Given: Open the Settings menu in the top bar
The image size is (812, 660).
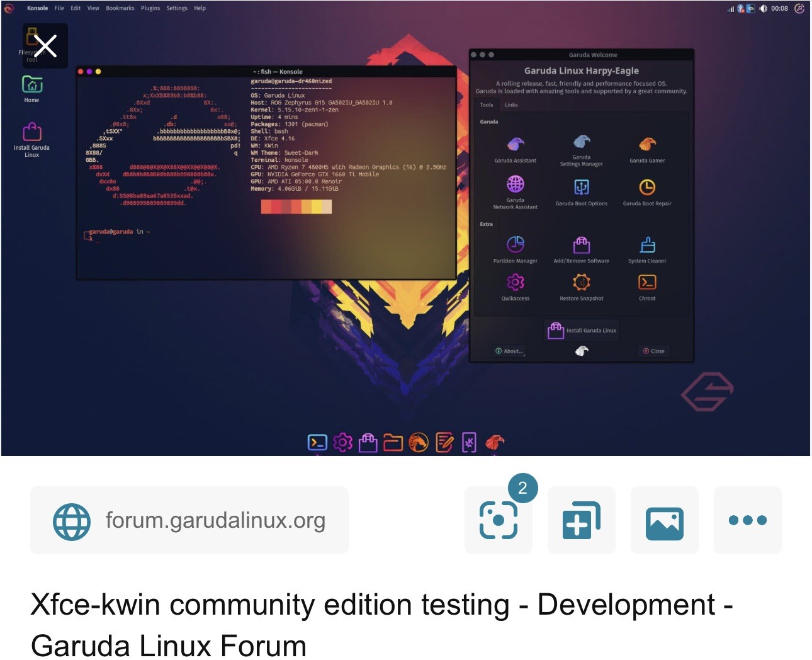Looking at the screenshot, I should point(177,8).
